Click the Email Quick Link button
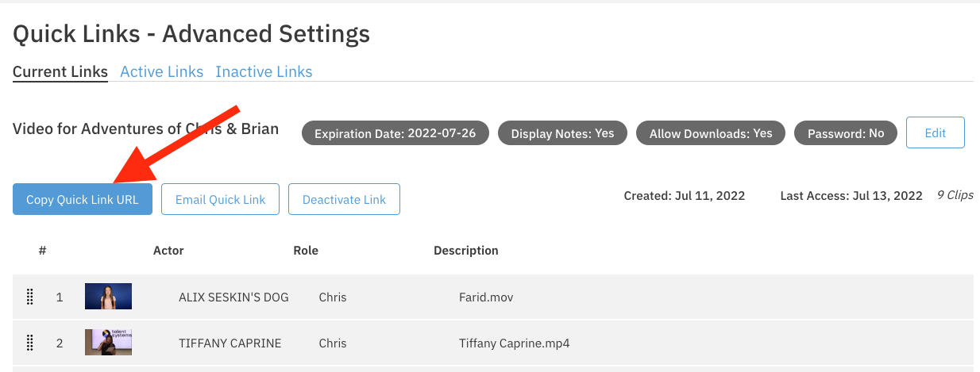The image size is (980, 372). coord(221,200)
